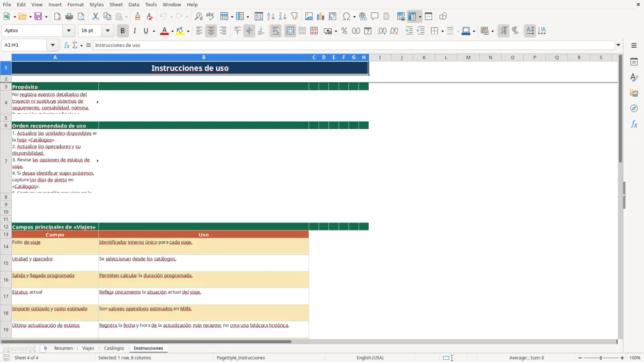Expand the formula bar arrow
Image resolution: width=644 pixels, height=362 pixels.
click(618, 45)
